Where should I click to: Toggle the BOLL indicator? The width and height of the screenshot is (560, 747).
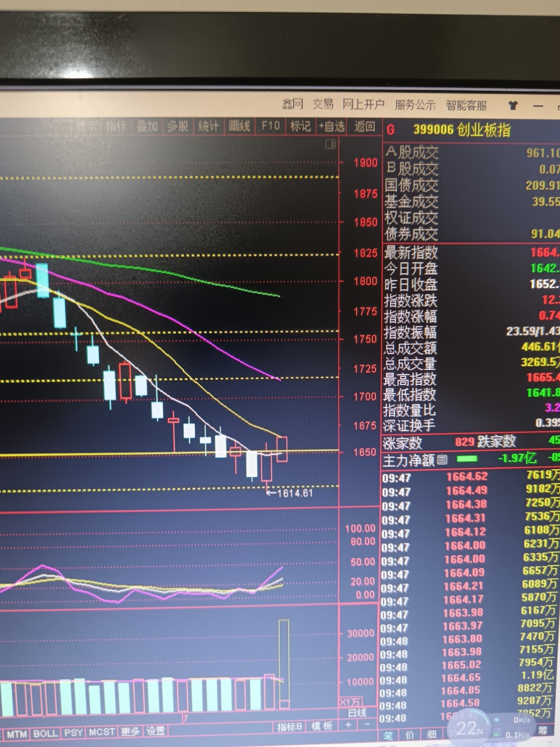[x=46, y=734]
